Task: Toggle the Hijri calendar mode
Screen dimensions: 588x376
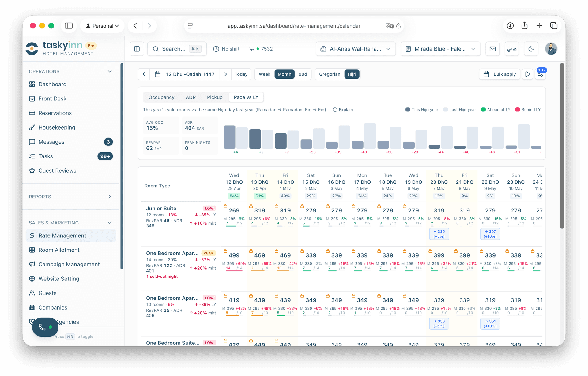Action: pyautogui.click(x=352, y=74)
